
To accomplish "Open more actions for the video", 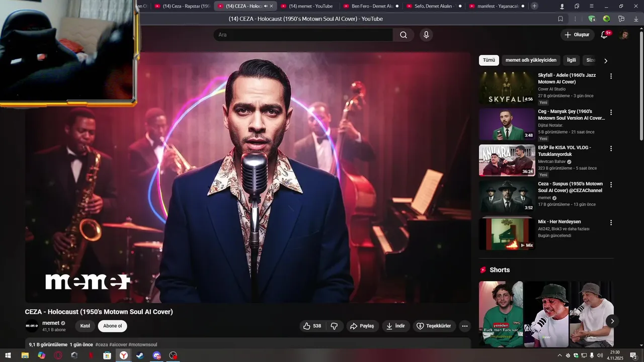I will click(x=465, y=326).
